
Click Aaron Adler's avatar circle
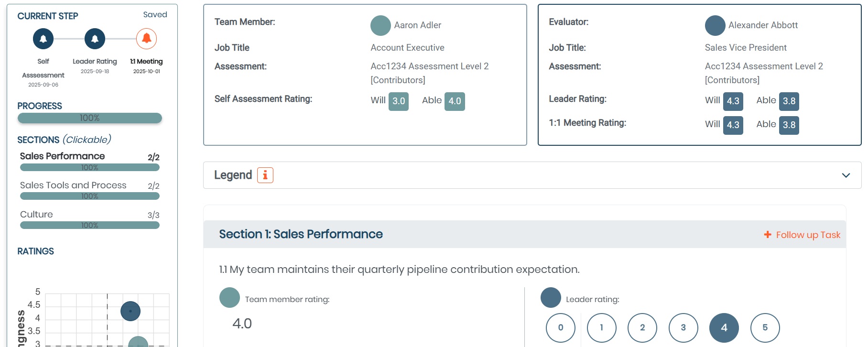click(x=380, y=25)
